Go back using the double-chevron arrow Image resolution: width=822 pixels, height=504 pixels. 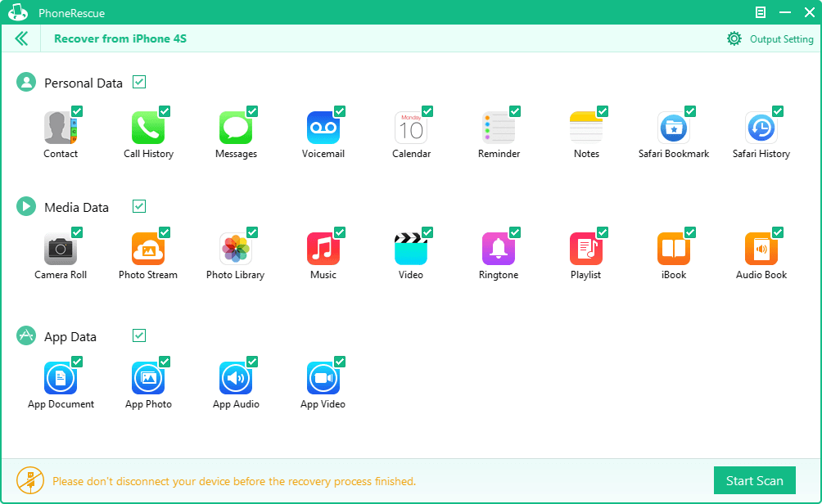[21, 38]
